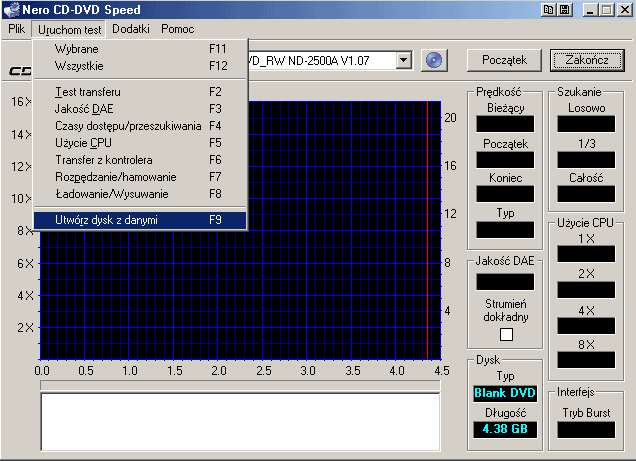Screen dimensions: 636x461
Task: Click the progress bar below the graph
Action: coord(240,385)
